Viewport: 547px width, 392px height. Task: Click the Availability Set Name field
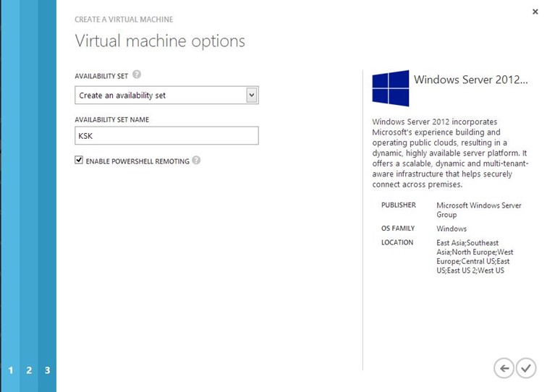[x=166, y=136]
